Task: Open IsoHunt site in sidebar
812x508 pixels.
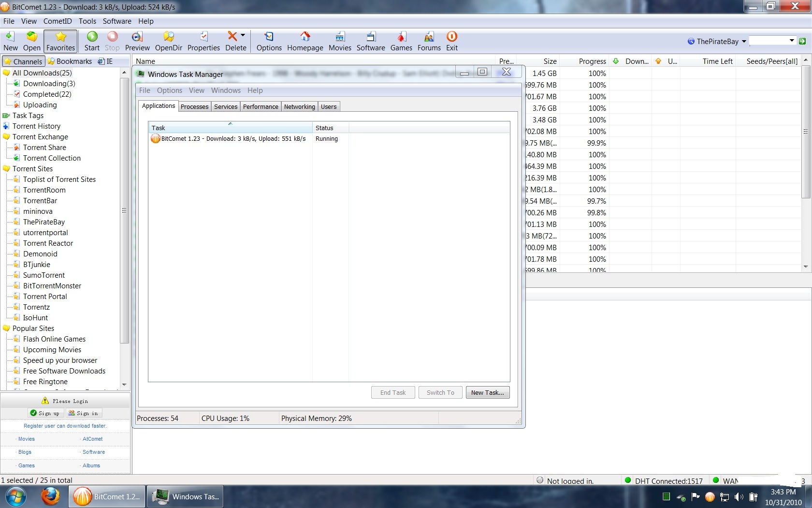Action: (35, 318)
